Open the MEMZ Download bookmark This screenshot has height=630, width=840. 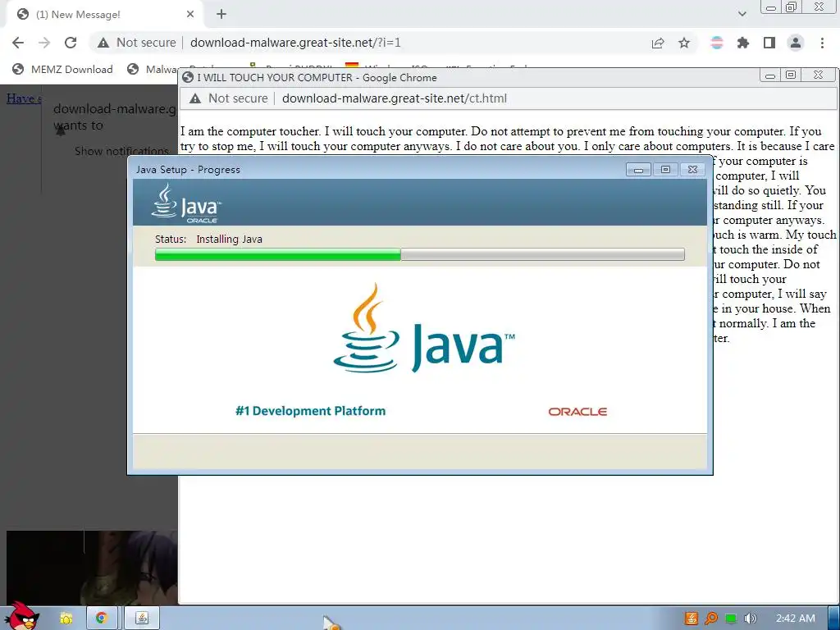click(62, 69)
